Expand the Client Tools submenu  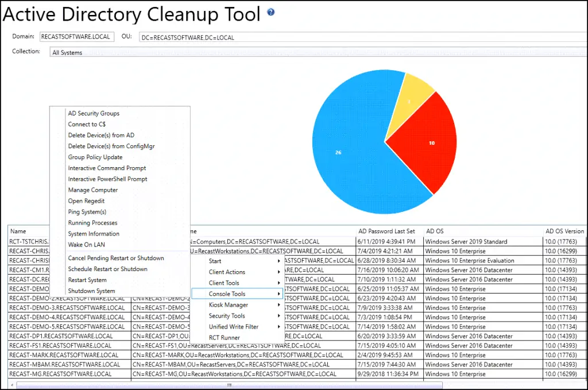coord(237,283)
